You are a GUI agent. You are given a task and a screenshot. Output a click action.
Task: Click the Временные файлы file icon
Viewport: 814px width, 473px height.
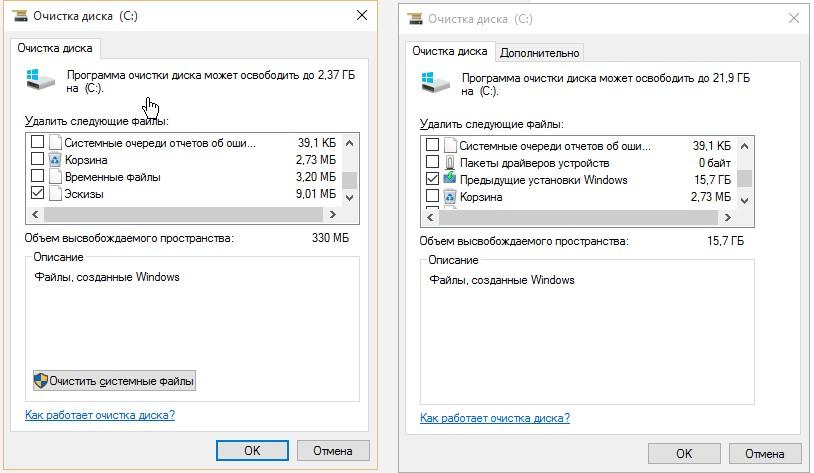coord(55,177)
